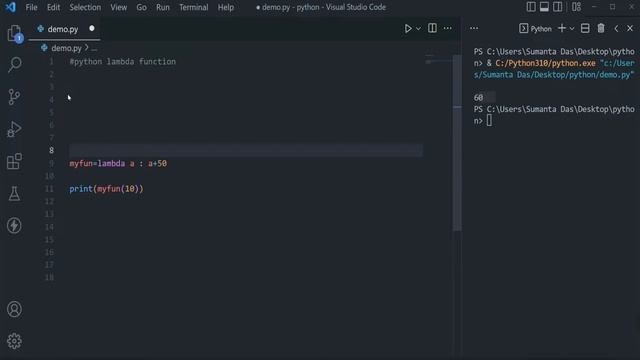Split the terminal pane
Viewport: 640px width, 360px height.
pos(585,28)
